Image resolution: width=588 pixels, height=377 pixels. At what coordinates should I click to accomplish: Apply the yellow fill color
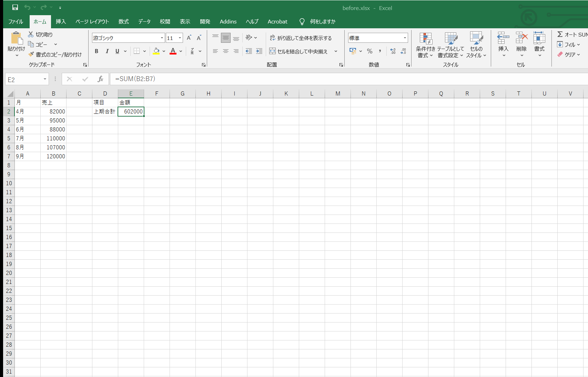[156, 51]
